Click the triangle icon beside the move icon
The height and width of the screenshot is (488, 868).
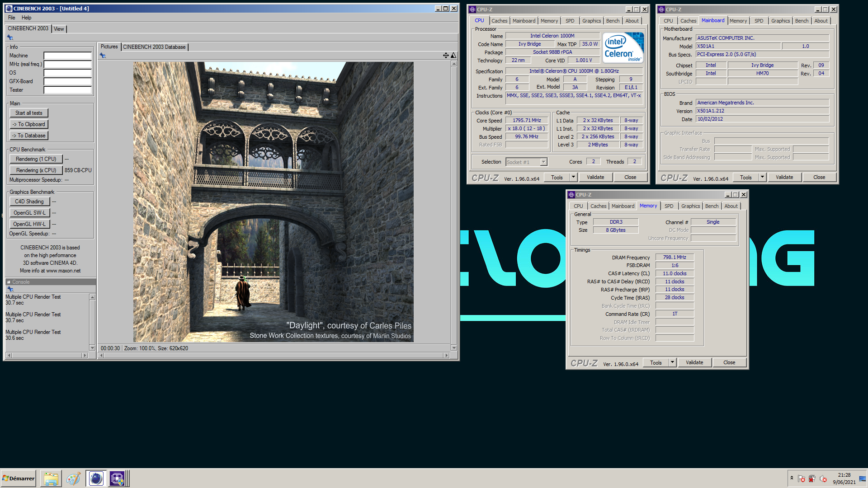tap(453, 55)
